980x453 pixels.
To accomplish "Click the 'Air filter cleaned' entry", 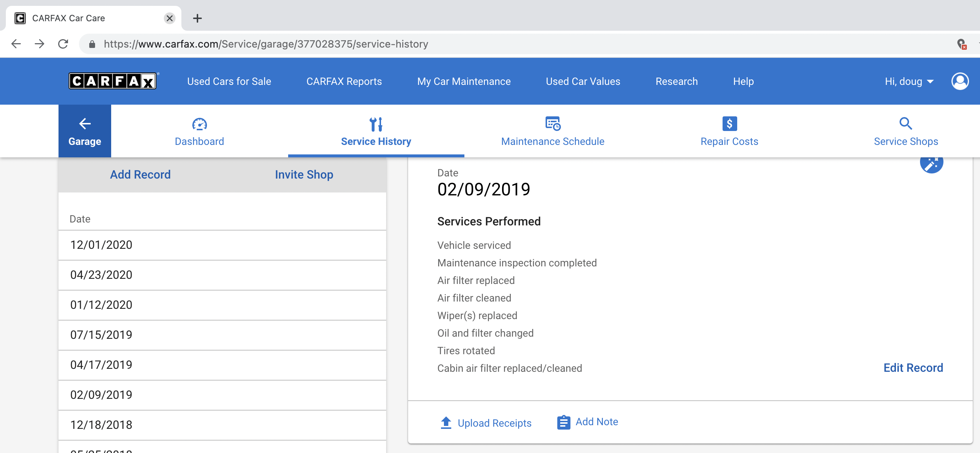I will coord(474,298).
